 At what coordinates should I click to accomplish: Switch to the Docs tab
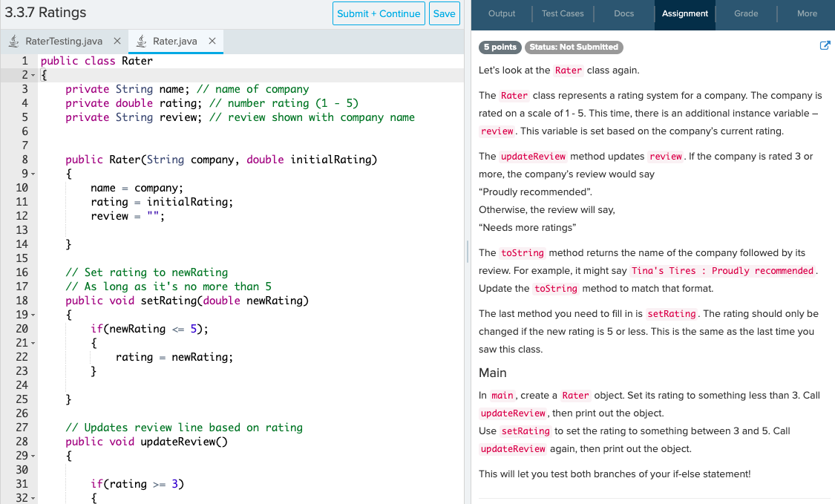[623, 13]
